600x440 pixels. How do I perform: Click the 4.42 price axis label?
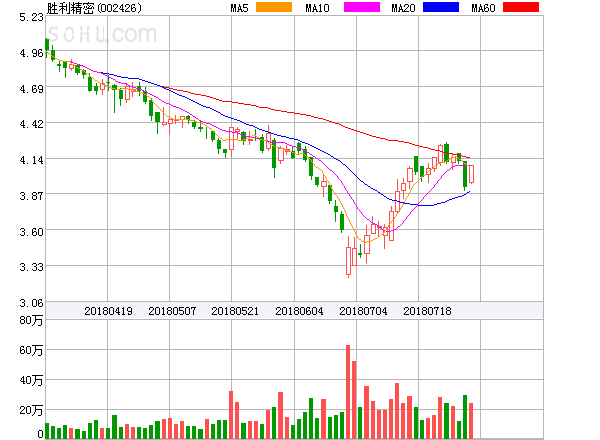click(31, 124)
